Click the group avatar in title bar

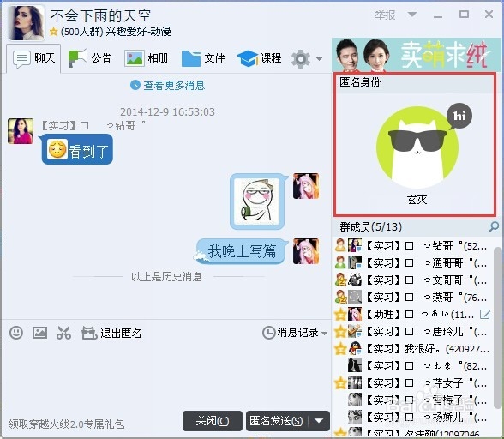pos(27,22)
